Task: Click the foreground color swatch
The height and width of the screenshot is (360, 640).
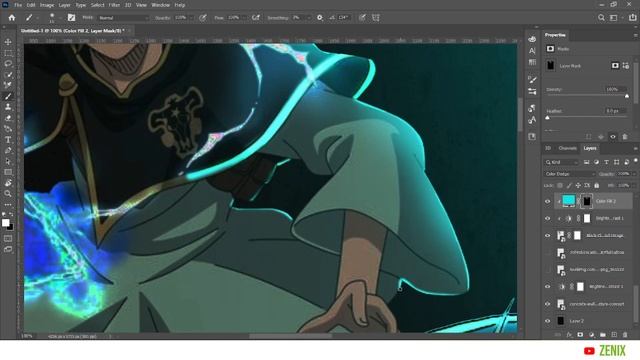Action: click(5, 223)
